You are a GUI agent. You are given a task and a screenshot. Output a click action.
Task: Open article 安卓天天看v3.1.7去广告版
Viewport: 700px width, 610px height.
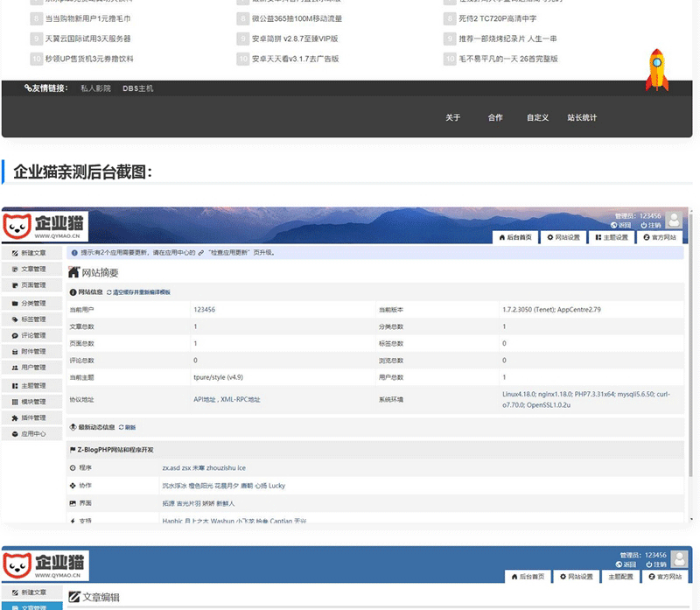click(x=295, y=59)
